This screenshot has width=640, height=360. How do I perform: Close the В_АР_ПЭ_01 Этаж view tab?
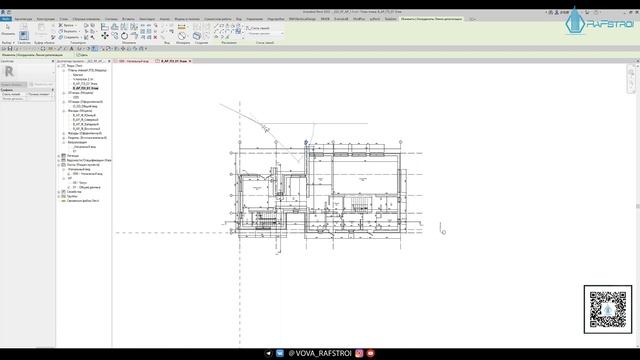coord(190,61)
